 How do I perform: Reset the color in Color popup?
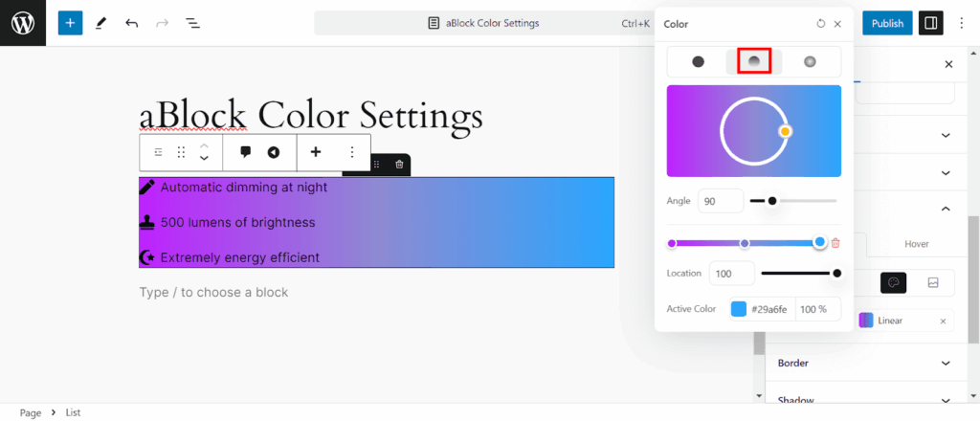[x=820, y=24]
